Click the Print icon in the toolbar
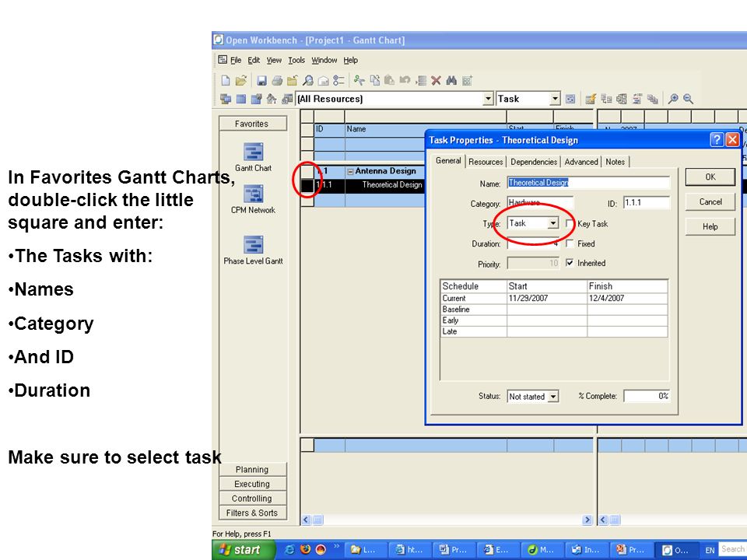Image resolution: width=747 pixels, height=560 pixels. (x=277, y=80)
